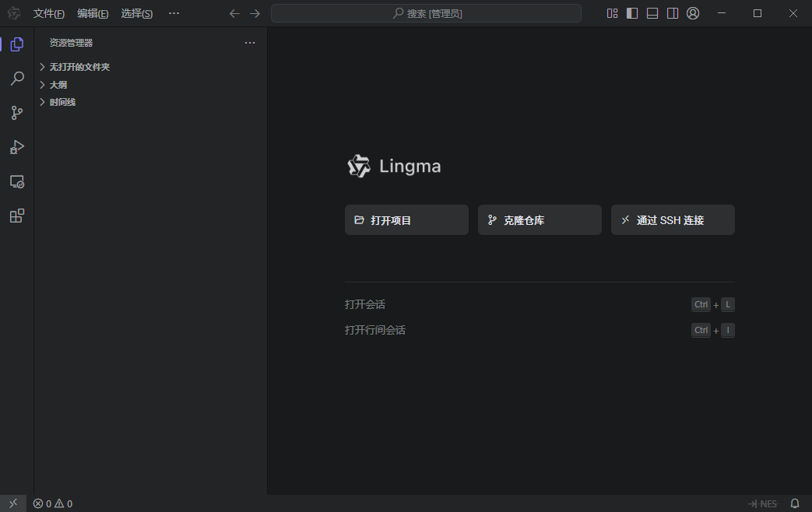Toggle the secondary sidebar visibility
The width and height of the screenshot is (812, 512).
[x=672, y=12]
